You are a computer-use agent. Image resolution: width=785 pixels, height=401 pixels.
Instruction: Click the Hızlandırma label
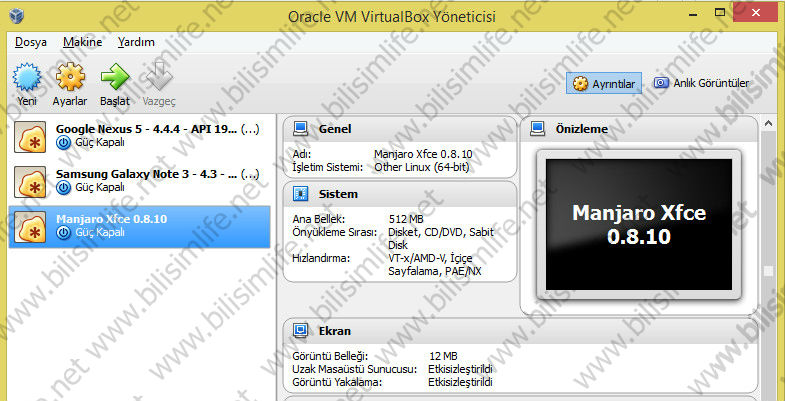[x=321, y=258]
